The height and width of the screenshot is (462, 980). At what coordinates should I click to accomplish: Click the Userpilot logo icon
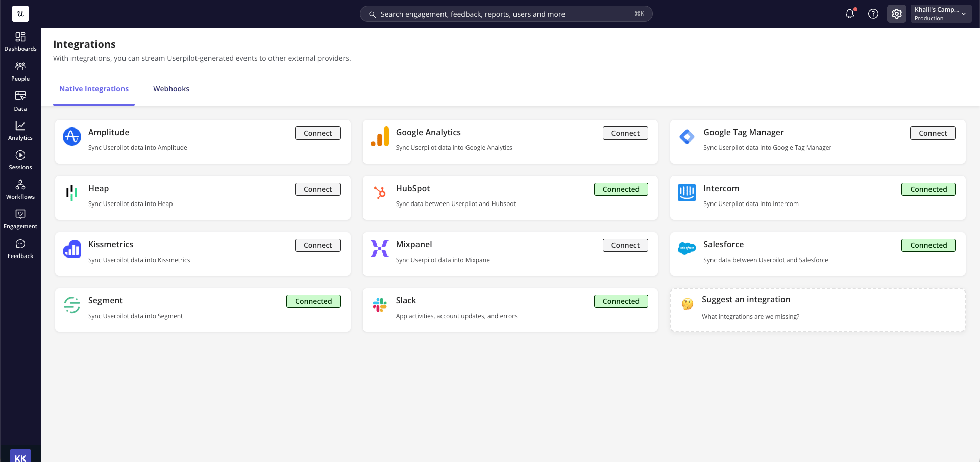[x=20, y=14]
